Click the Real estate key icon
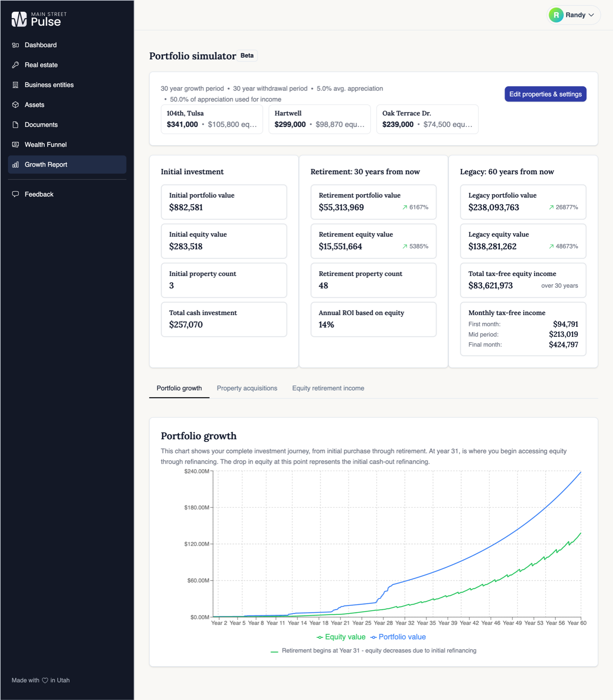 15,65
